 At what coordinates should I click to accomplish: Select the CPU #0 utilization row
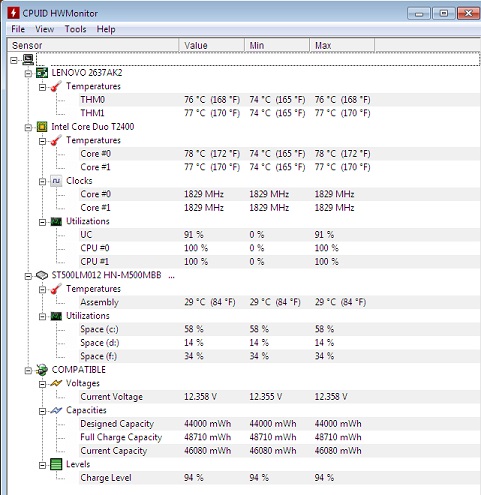(279, 248)
